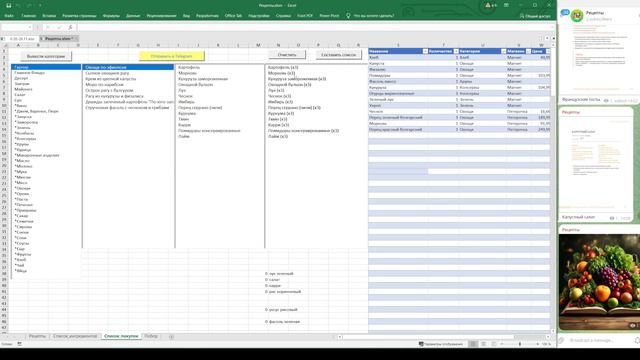Click Помидоры консервированные (х3) list entry

(303, 131)
